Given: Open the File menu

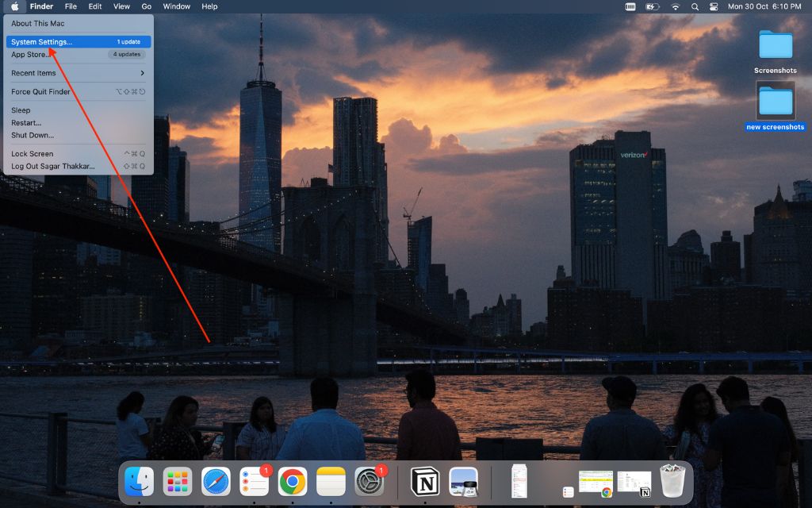Looking at the screenshot, I should (x=71, y=6).
